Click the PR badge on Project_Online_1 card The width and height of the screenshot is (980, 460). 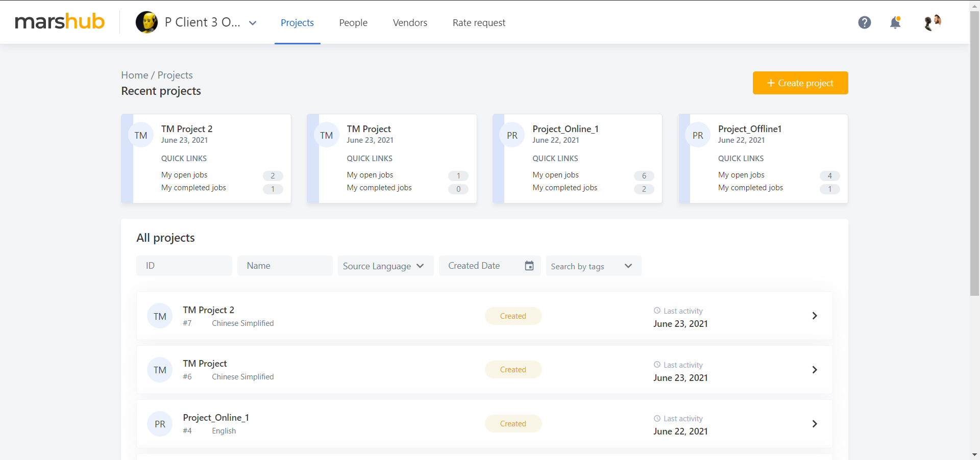(x=512, y=135)
